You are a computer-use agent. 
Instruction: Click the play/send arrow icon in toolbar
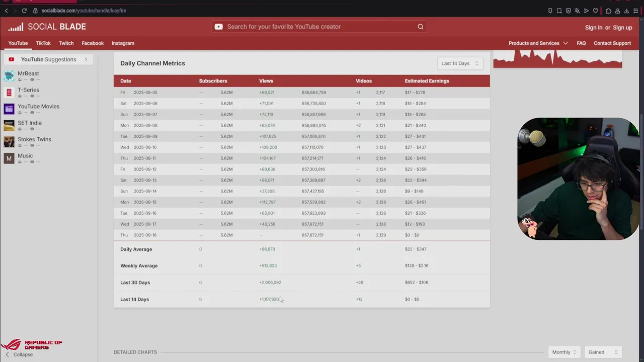(x=586, y=11)
